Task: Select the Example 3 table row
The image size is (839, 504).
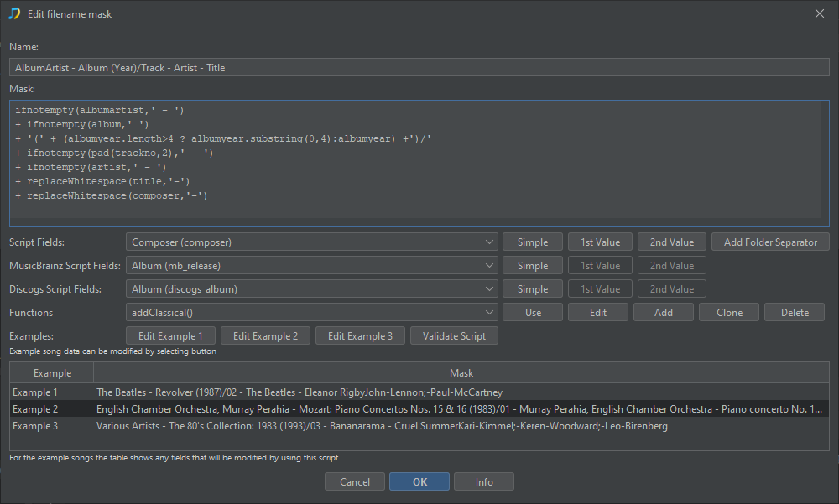Action: click(419, 426)
